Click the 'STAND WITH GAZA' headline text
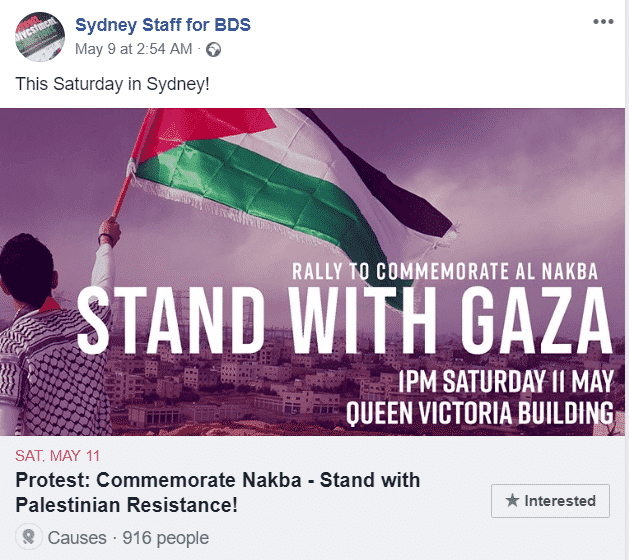This screenshot has width=629, height=560. [x=345, y=320]
